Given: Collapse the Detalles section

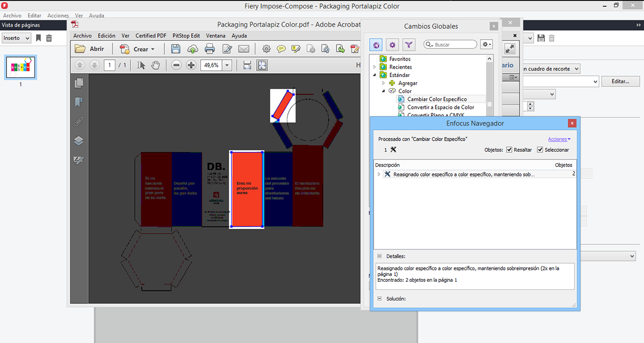Looking at the screenshot, I should 379,257.
